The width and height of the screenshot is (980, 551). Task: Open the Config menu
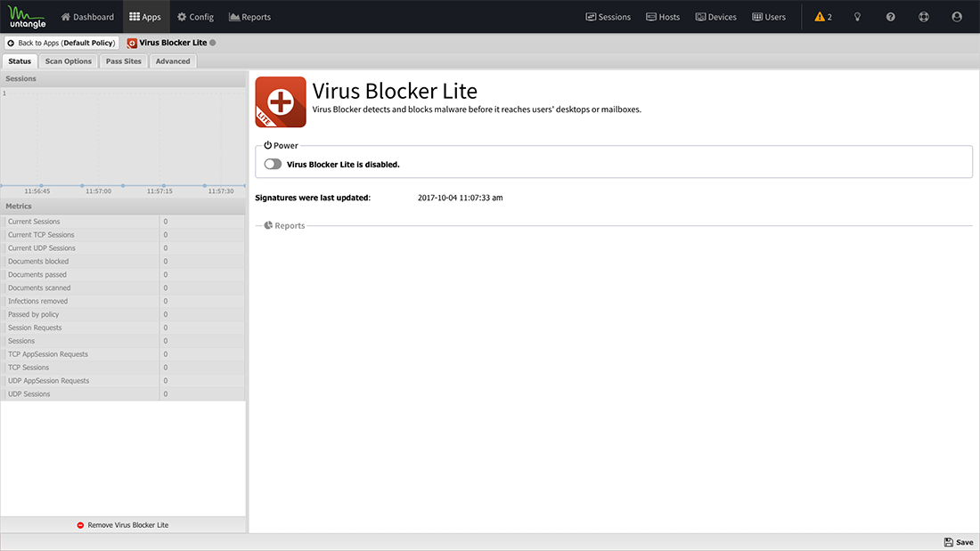coord(196,17)
